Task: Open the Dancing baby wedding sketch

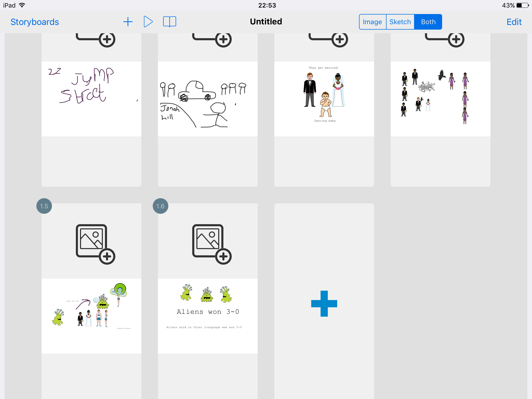Action: pos(324,99)
